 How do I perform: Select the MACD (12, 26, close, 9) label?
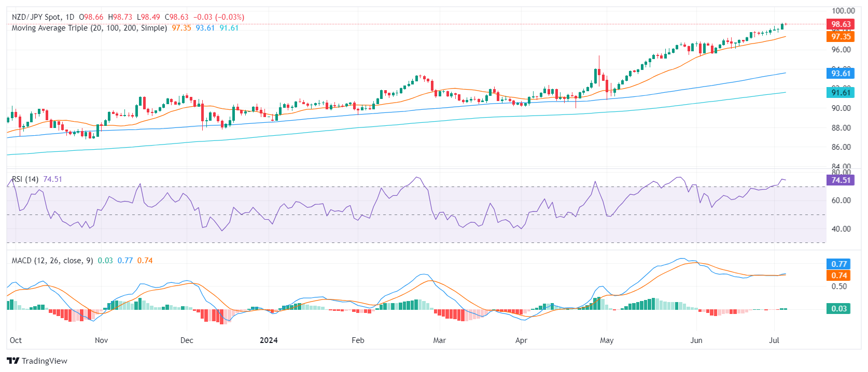[52, 261]
